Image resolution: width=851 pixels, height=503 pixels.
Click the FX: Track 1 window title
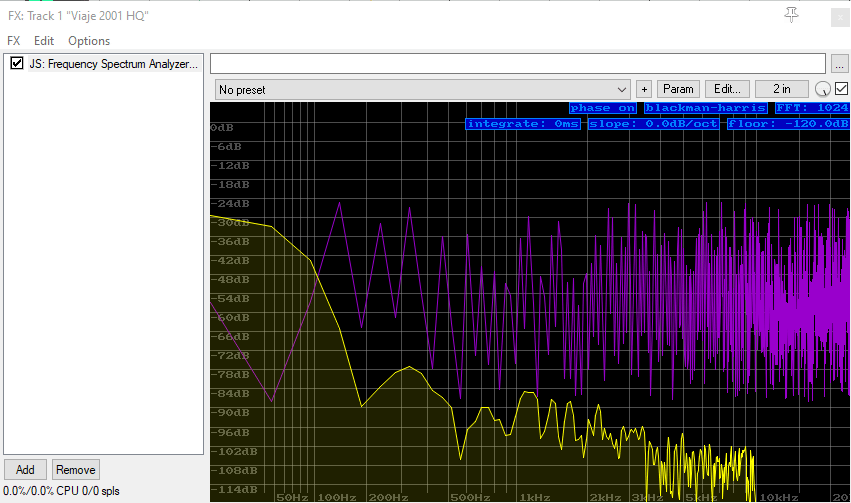coord(78,16)
